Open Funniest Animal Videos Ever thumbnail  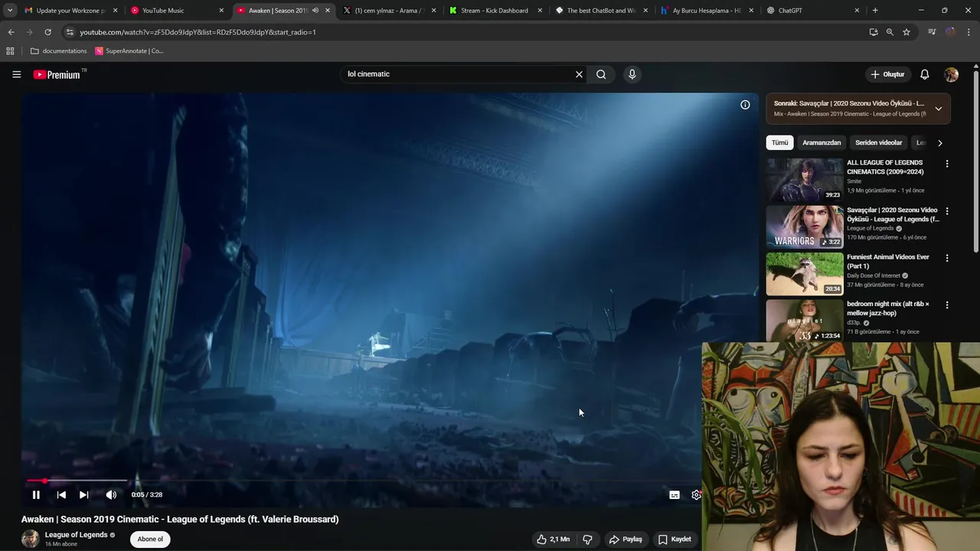pos(805,273)
